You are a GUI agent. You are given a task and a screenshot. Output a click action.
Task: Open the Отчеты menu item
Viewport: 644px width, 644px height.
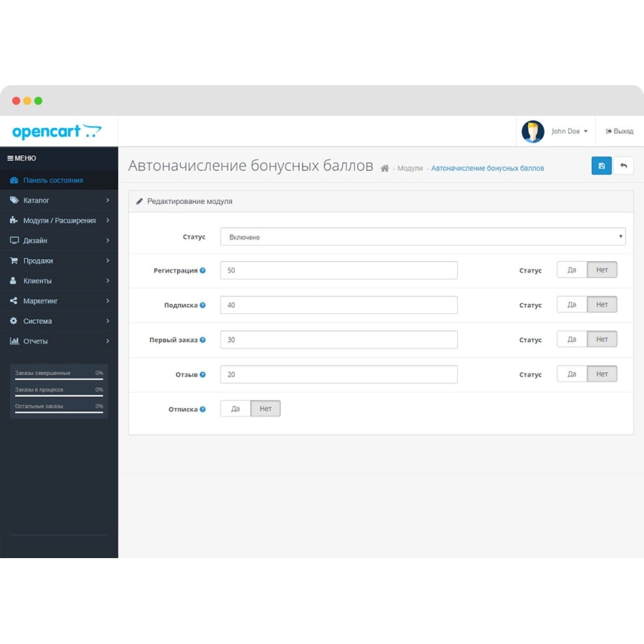(x=59, y=341)
